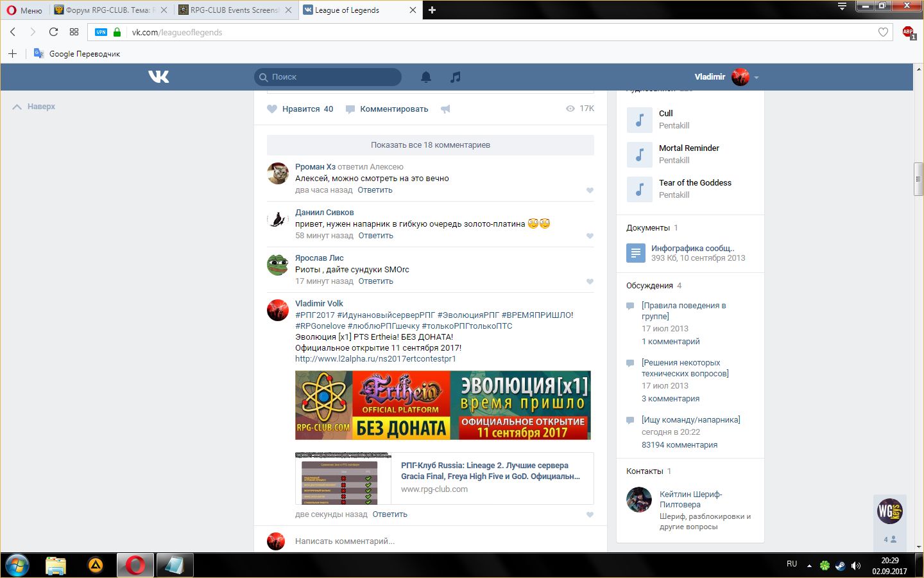Add a bookmark with plus icon
This screenshot has height=578, width=924.
pos(12,53)
